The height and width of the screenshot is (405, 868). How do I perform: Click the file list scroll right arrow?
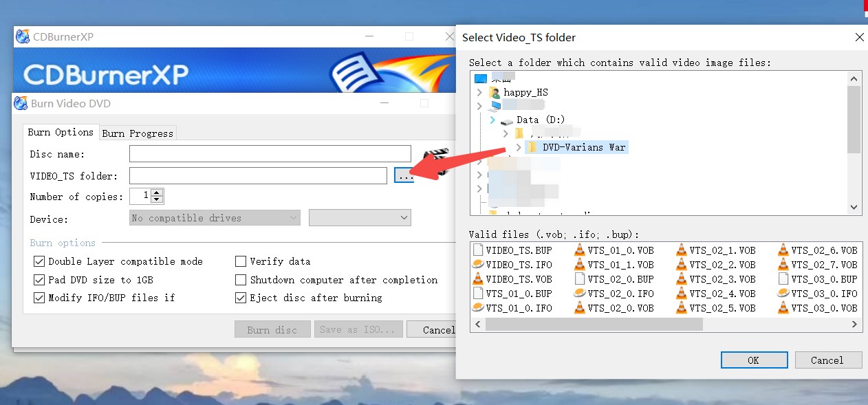pos(855,324)
